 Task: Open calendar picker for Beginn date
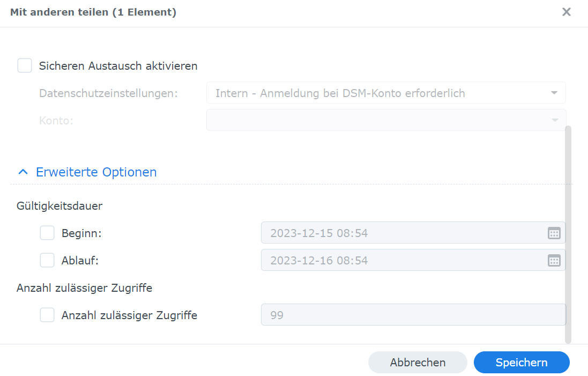point(554,233)
